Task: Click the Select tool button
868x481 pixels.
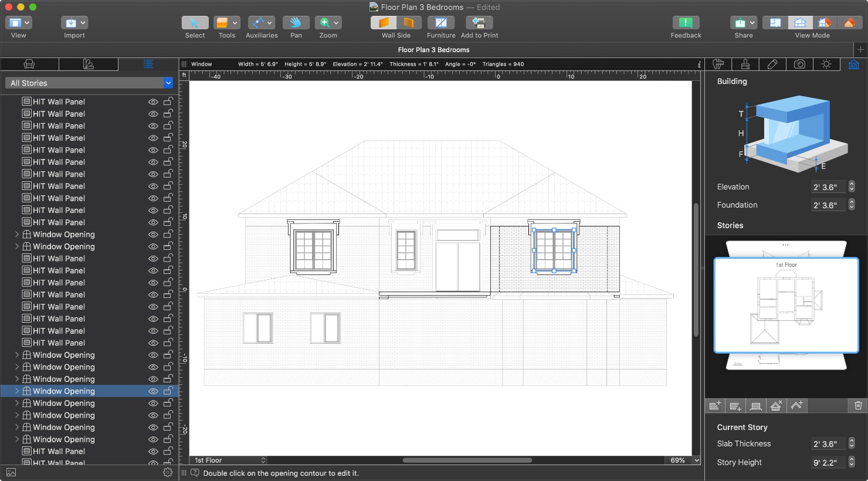Action: coord(195,23)
